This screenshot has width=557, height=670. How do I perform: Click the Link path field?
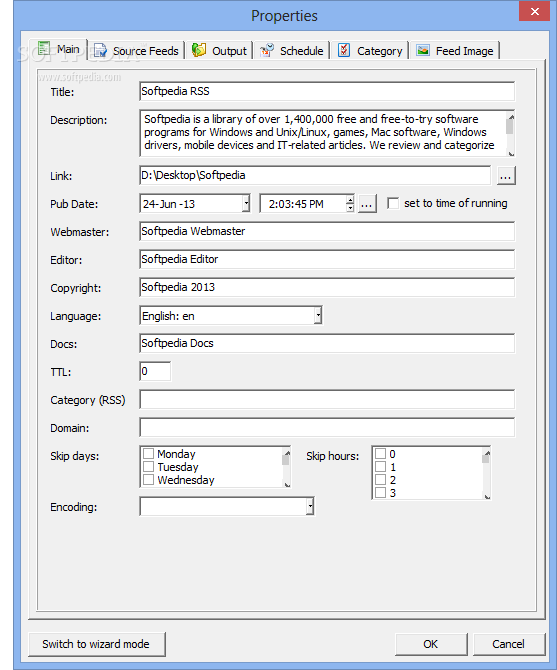click(x=315, y=175)
